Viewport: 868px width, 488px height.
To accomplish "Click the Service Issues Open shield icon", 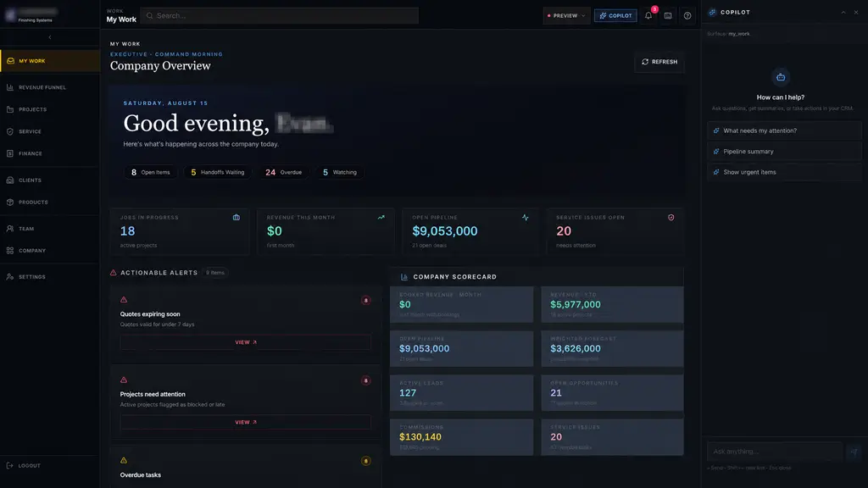I will 671,218.
